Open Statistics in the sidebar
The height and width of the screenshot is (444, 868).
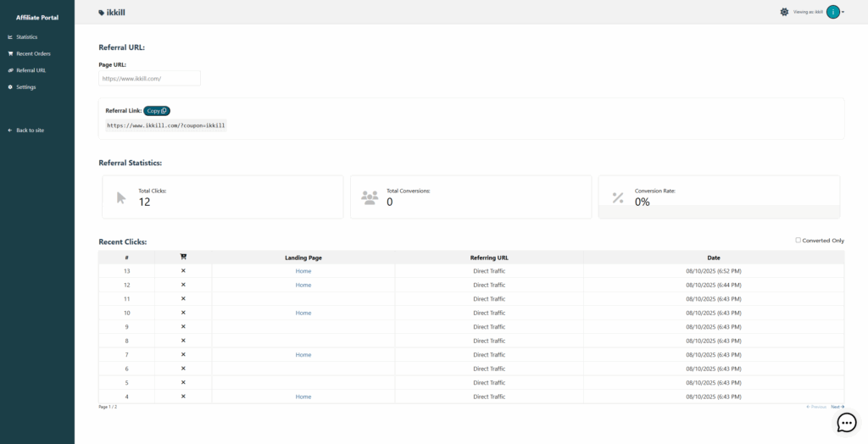tap(26, 37)
